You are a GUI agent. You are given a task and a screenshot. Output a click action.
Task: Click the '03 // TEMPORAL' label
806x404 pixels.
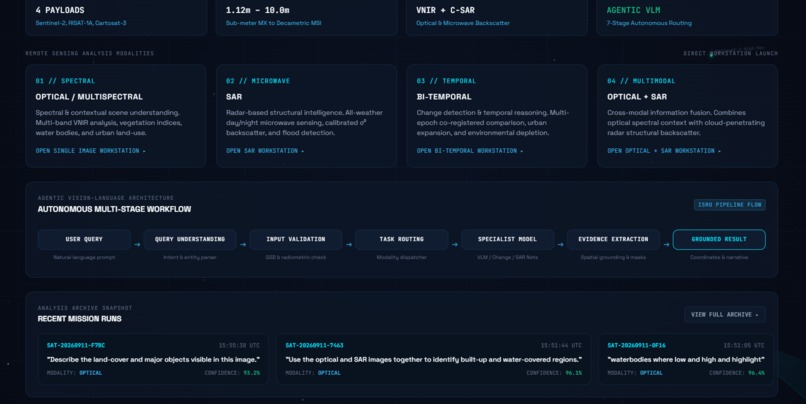[446, 81]
